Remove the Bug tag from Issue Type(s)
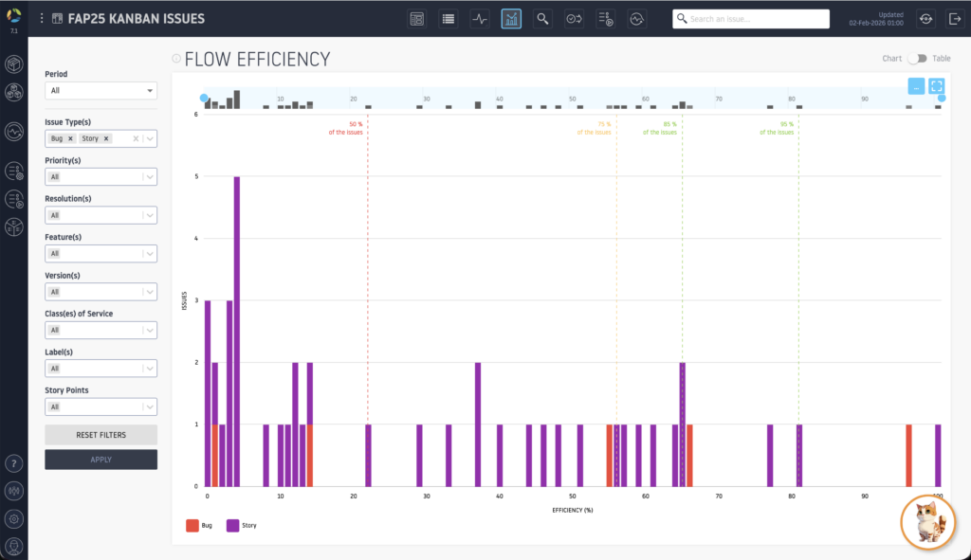Viewport: 971px width, 560px height. pos(70,138)
